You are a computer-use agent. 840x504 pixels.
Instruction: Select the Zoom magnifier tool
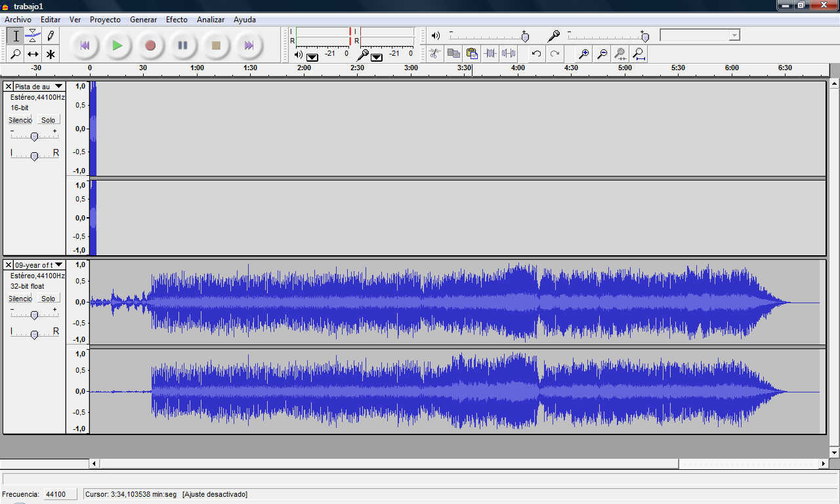point(16,54)
